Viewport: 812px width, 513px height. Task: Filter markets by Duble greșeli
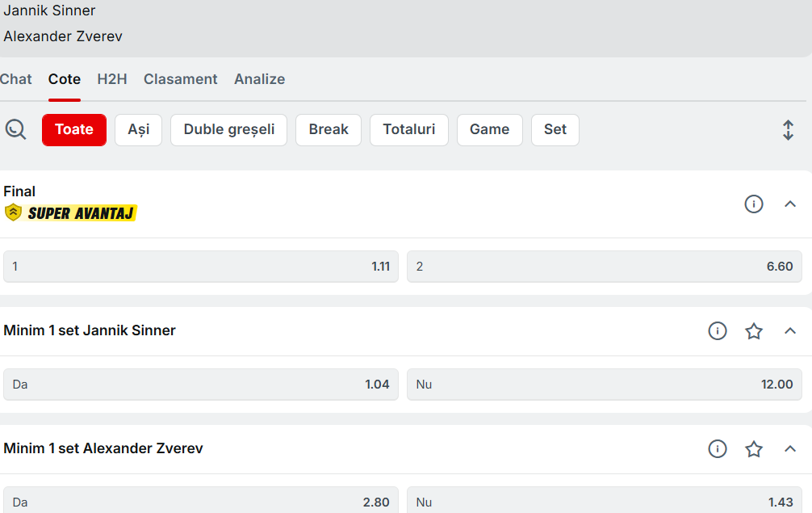pyautogui.click(x=228, y=129)
